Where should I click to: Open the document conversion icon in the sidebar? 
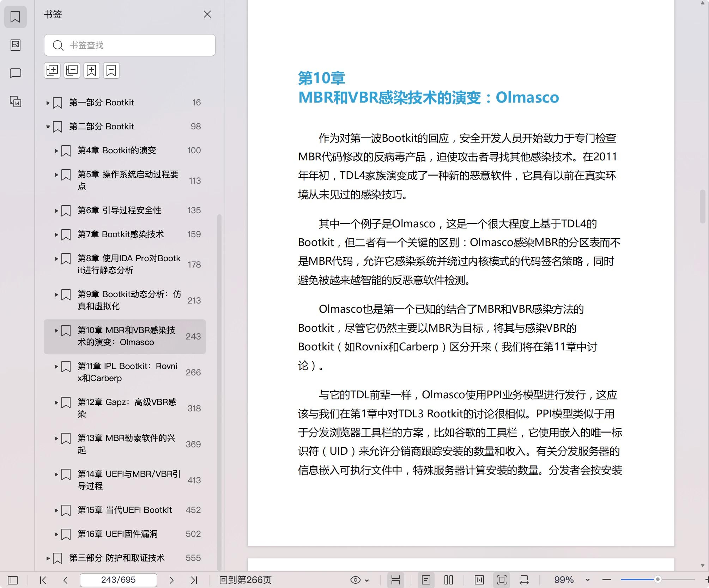tap(15, 102)
